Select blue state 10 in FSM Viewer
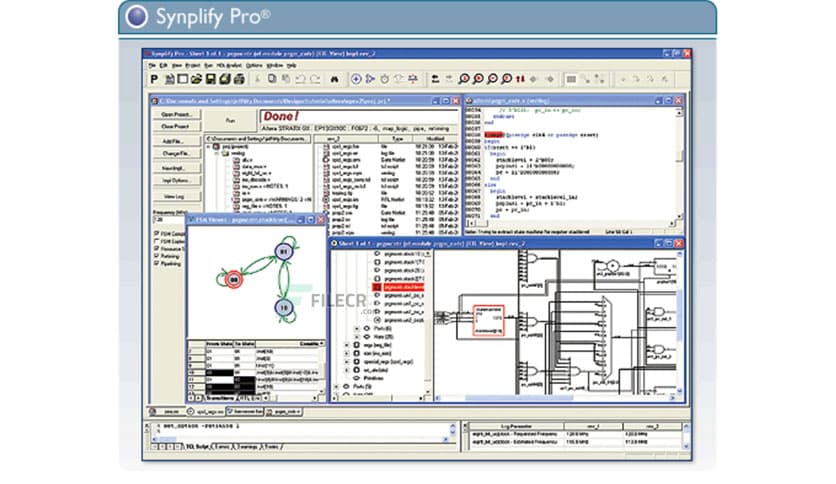 point(284,308)
